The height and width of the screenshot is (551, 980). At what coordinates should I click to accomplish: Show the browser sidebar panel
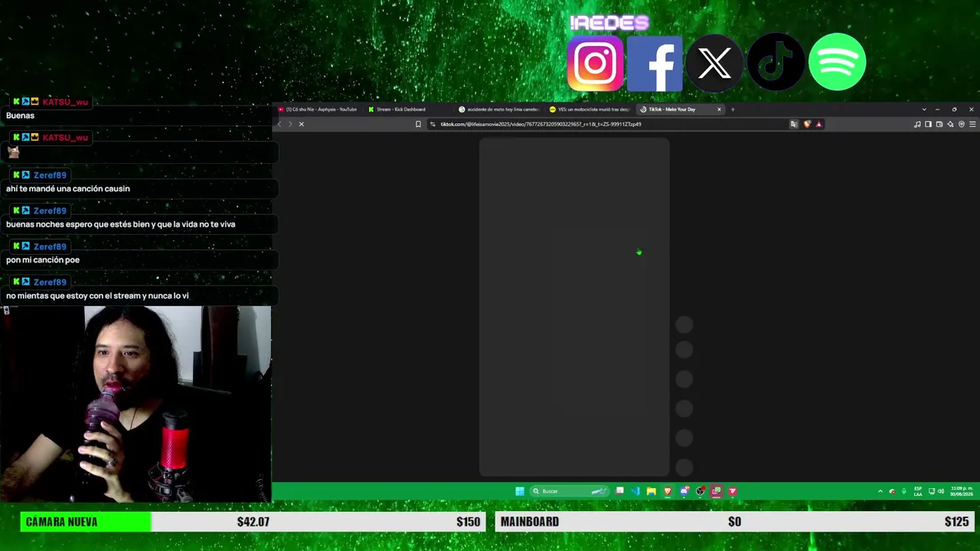pos(928,124)
